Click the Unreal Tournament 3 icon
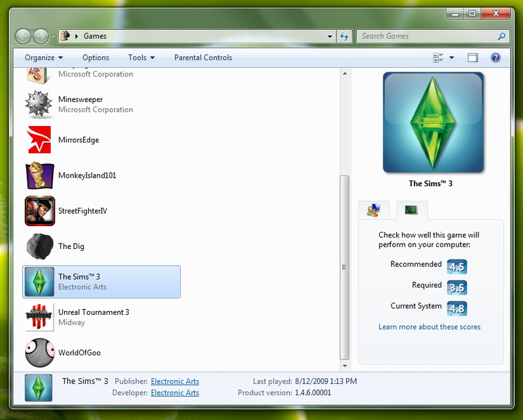The image size is (523, 420). 39,317
